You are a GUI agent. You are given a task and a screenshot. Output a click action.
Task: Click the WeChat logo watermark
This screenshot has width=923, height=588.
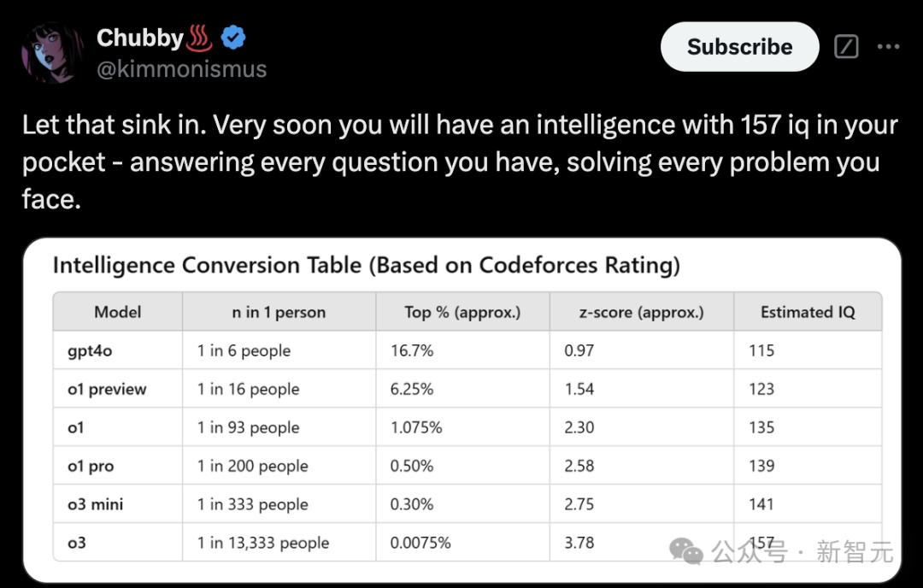[686, 551]
